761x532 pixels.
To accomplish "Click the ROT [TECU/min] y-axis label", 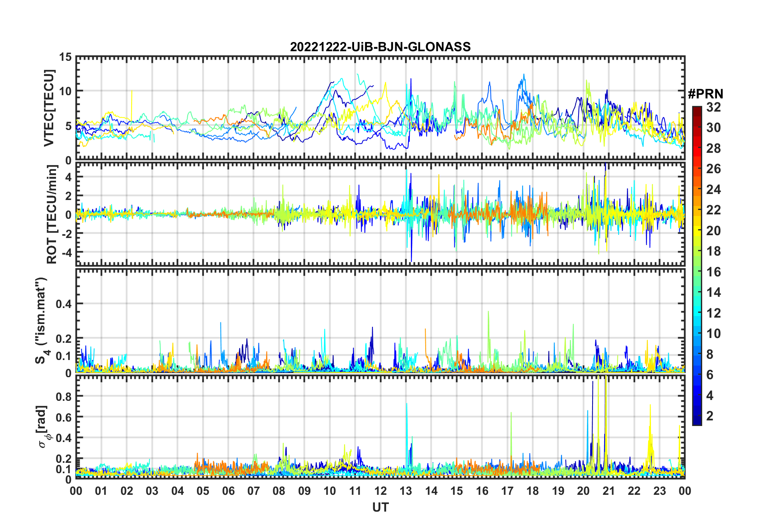I will (x=52, y=214).
